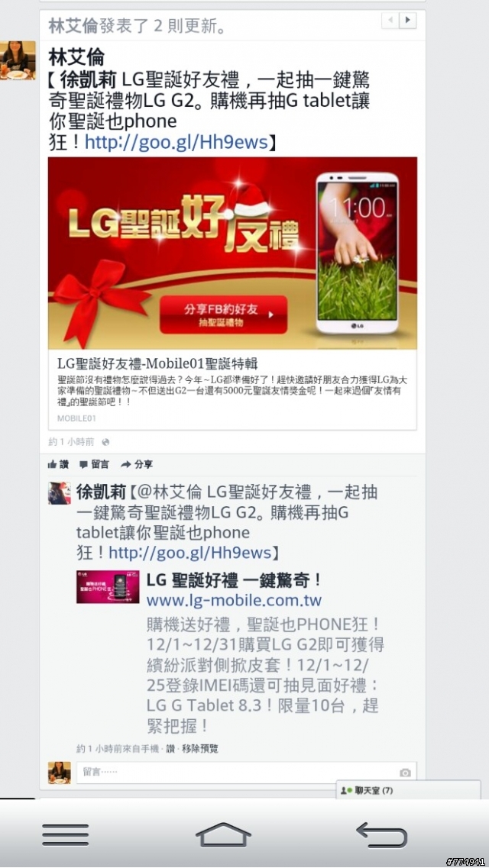Open goo.gl/Hh9ews link in top post
The width and height of the screenshot is (489, 868).
tap(176, 142)
